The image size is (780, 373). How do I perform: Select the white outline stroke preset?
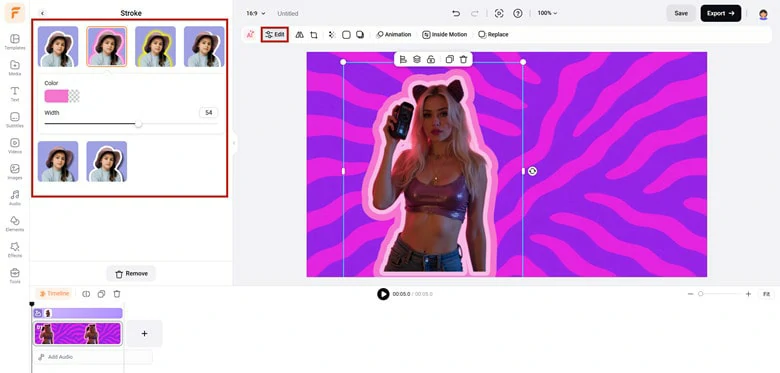point(58,46)
